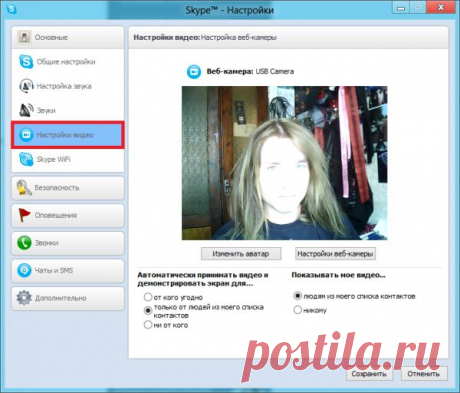Click Сохранить to save settings
The width and height of the screenshot is (460, 393).
coord(369,374)
